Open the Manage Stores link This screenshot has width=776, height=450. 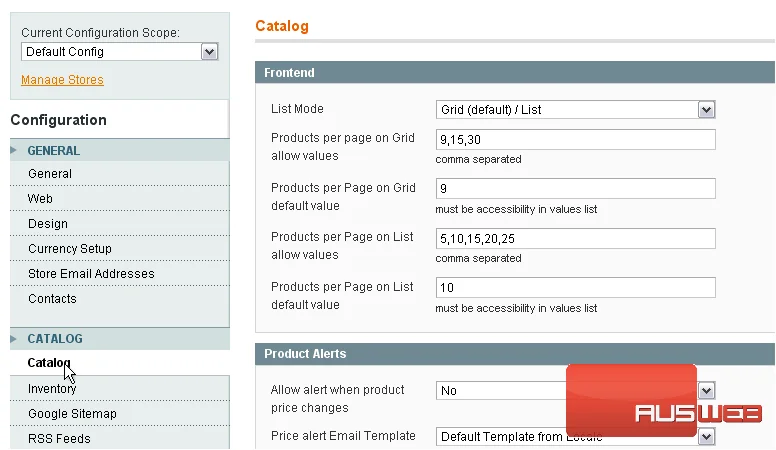pyautogui.click(x=62, y=80)
